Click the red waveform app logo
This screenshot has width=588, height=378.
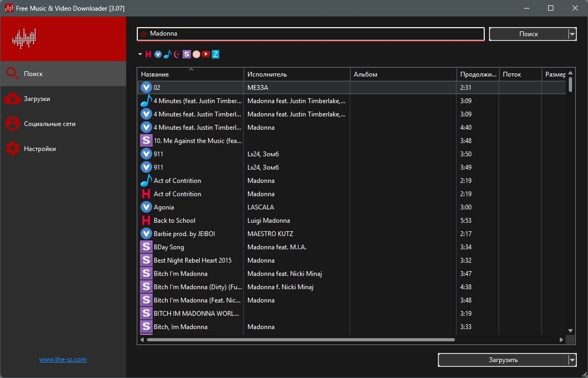tap(24, 39)
